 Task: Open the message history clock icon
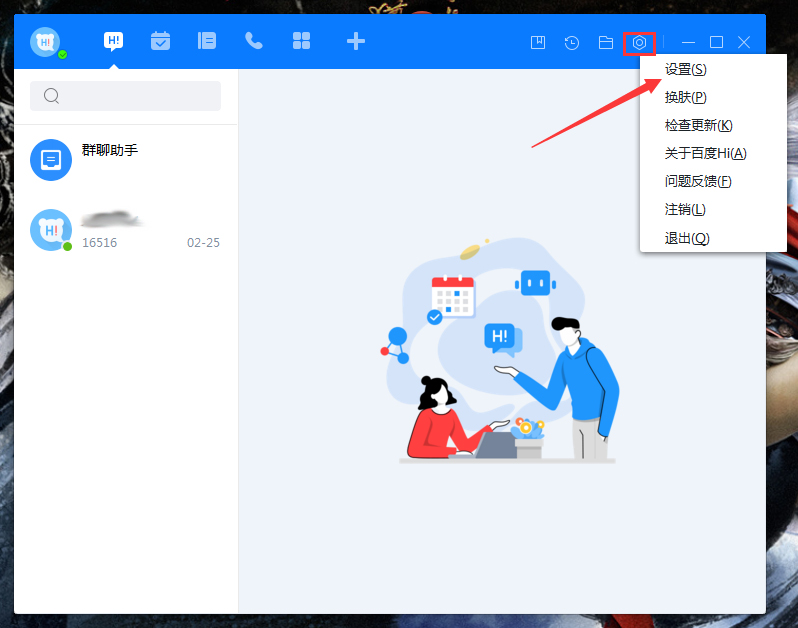point(572,43)
